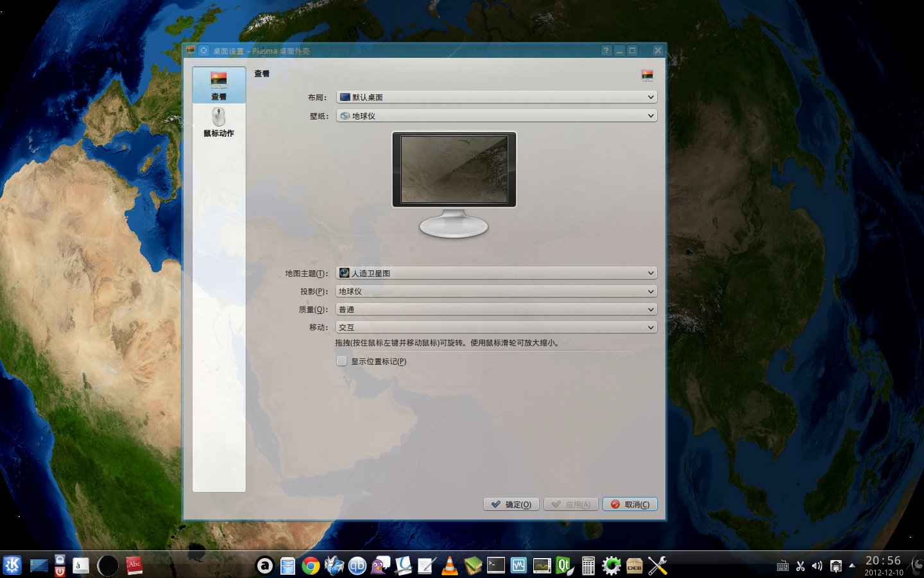The width and height of the screenshot is (924, 578).
Task: Click the pin icon next to window menu in titlebar
Action: [x=203, y=50]
